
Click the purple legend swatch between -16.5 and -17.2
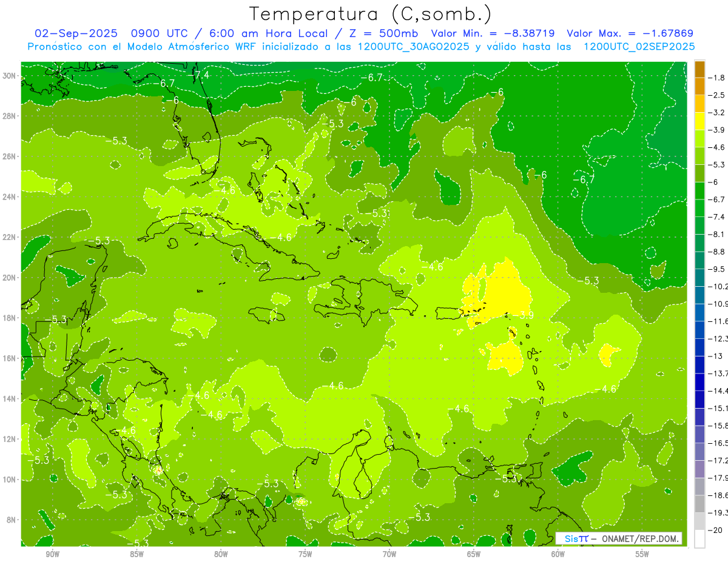point(699,452)
